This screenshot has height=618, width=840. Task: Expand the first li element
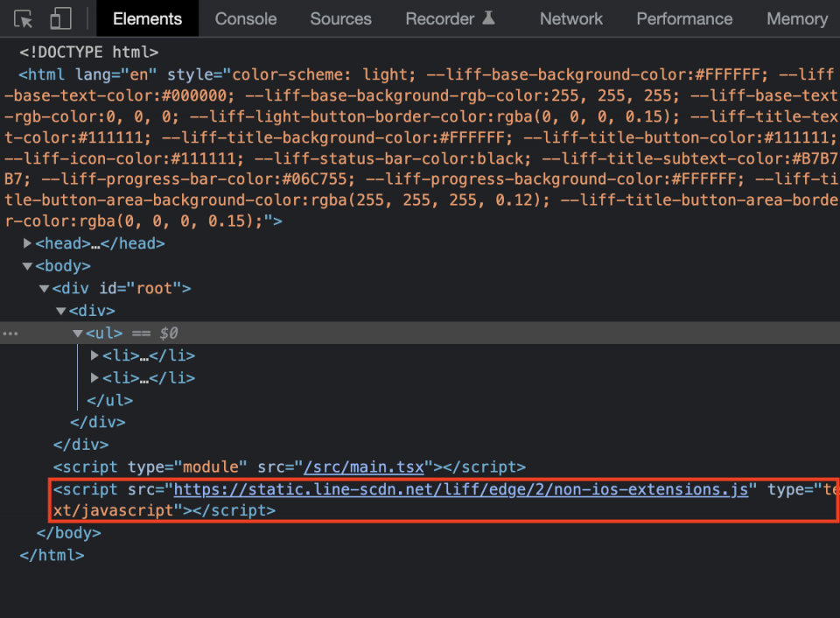coord(94,355)
